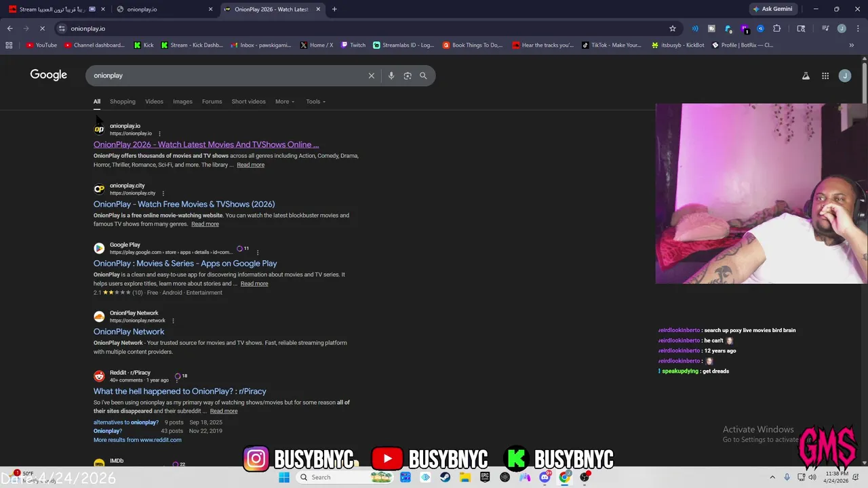Image resolution: width=868 pixels, height=488 pixels.
Task: Open the Google account avatar
Action: tap(845, 76)
